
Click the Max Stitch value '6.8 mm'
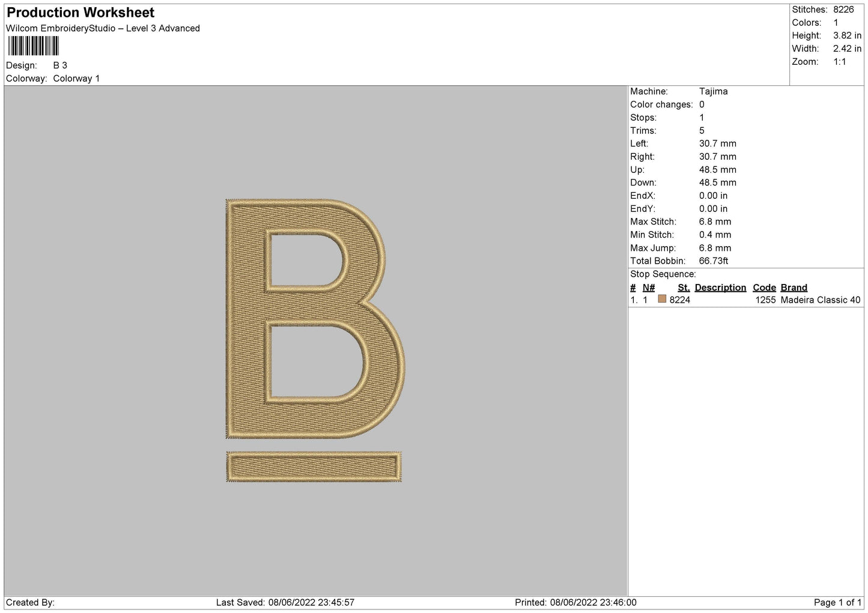pos(715,222)
